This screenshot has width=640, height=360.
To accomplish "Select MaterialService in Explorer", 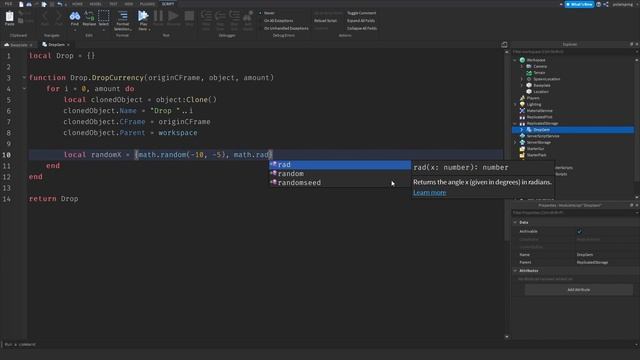I will [539, 111].
